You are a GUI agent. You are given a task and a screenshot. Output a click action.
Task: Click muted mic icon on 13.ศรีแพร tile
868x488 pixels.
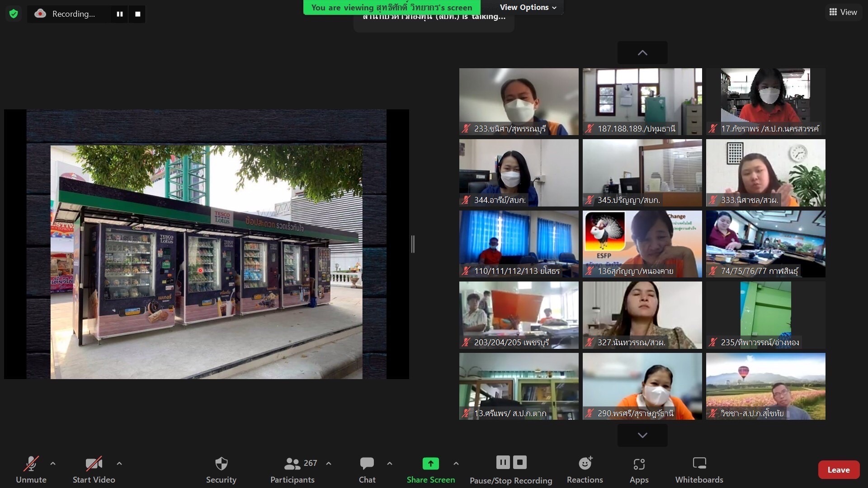(466, 413)
